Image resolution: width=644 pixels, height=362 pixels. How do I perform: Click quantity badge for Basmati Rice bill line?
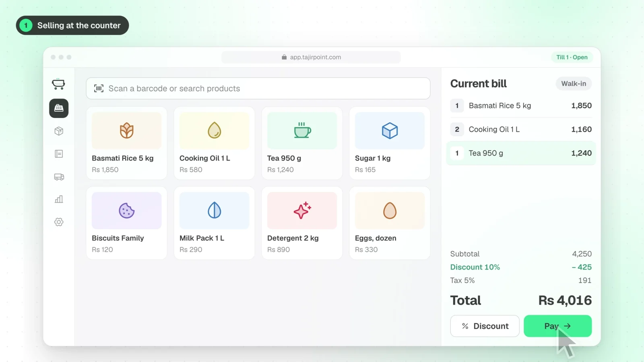(x=457, y=106)
